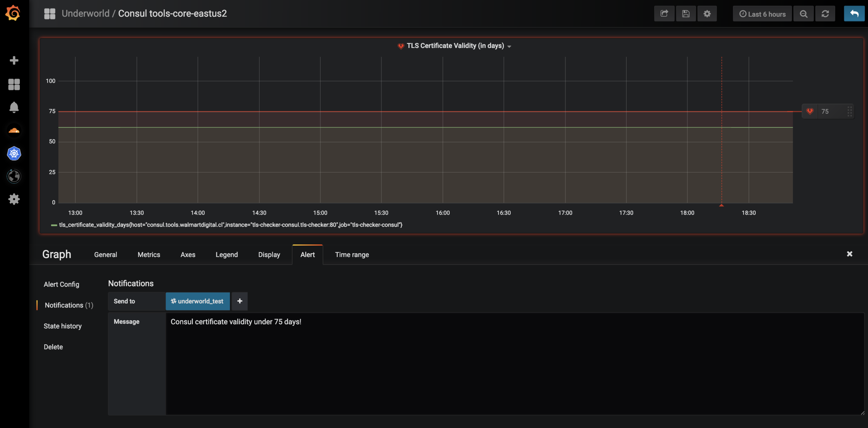Screen dimensions: 868x428
Task: Open the Worldmap globe icon in sidebar
Action: [x=14, y=176]
